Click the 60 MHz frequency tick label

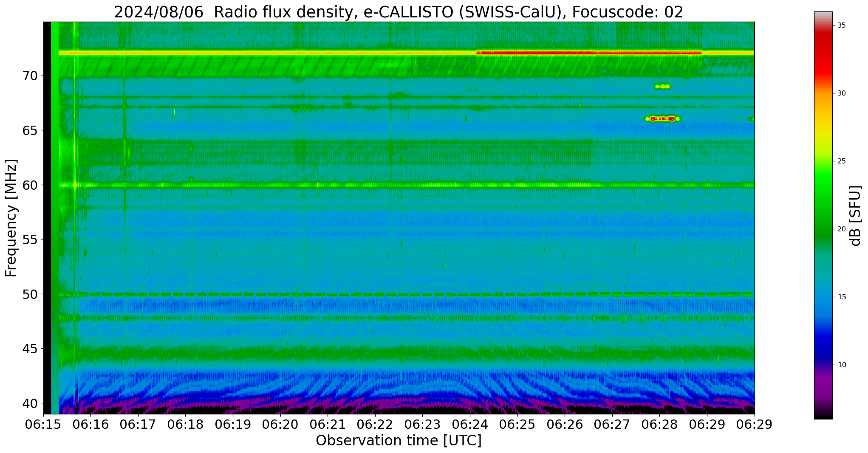click(30, 185)
